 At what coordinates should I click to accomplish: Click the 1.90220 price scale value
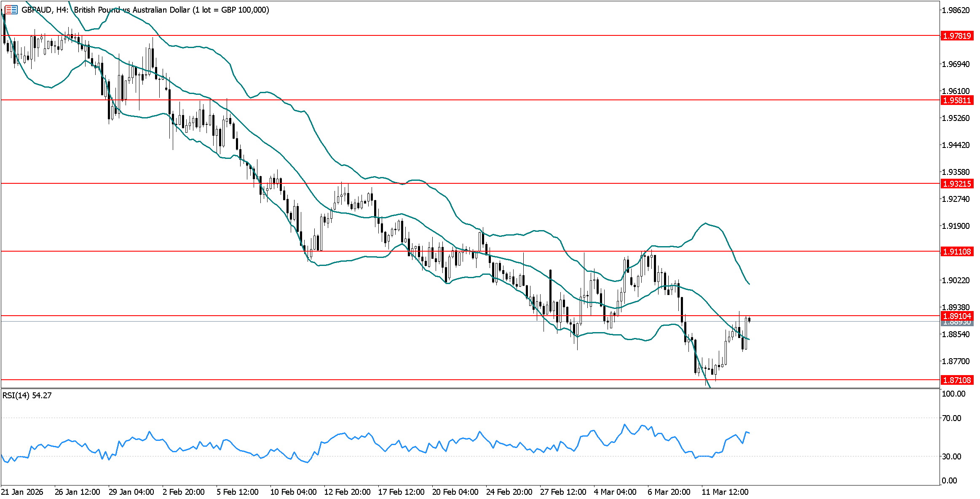956,280
